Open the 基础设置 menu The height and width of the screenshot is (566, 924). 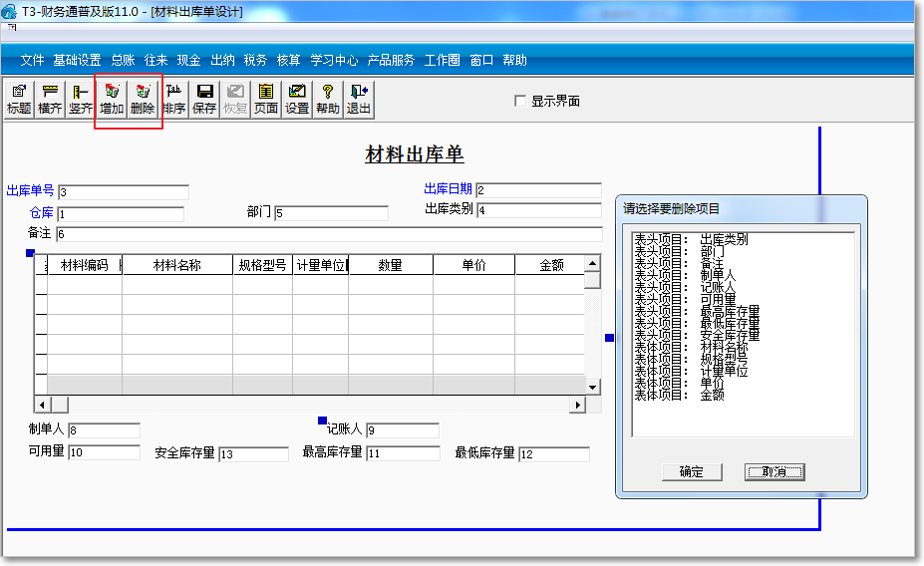(77, 60)
